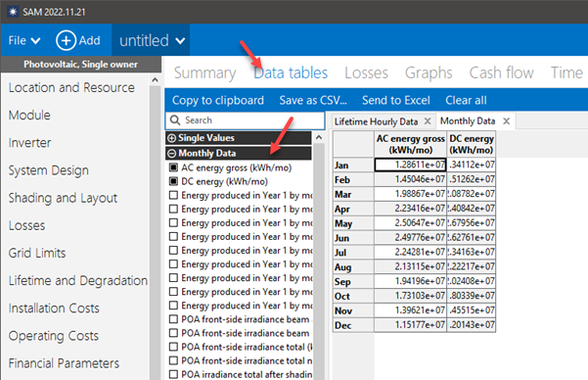Image resolution: width=588 pixels, height=380 pixels.
Task: Close the Lifetime Hourly Data tab
Action: [428, 121]
